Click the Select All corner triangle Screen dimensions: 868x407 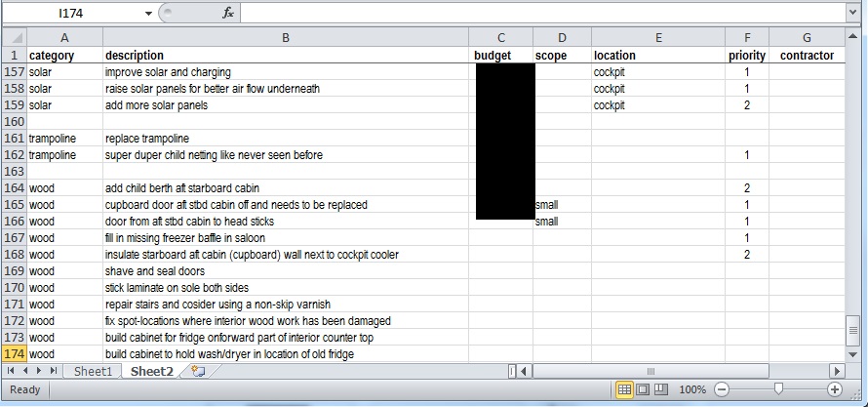pos(14,37)
